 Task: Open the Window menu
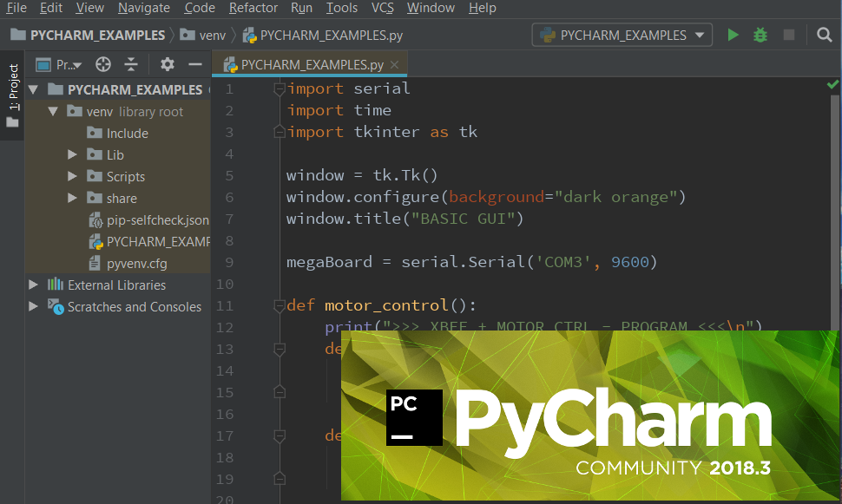431,8
